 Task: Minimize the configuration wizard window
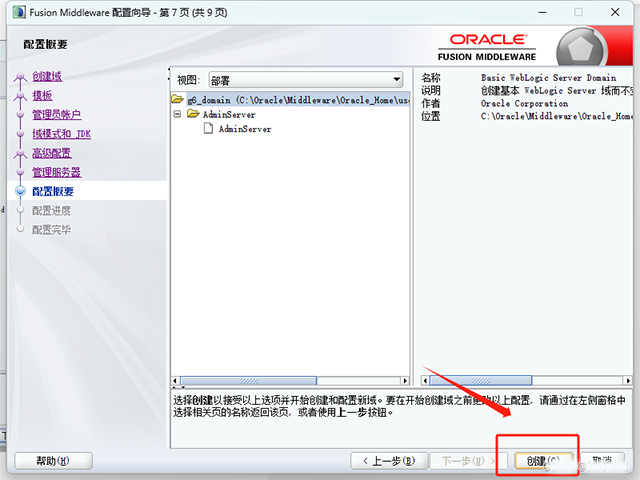coord(542,13)
